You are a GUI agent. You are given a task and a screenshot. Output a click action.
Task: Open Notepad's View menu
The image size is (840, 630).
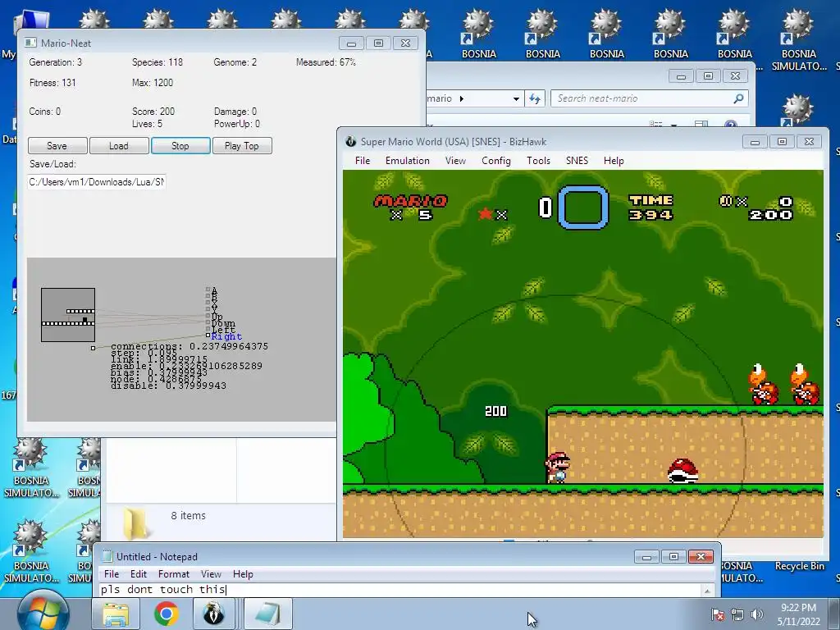pyautogui.click(x=211, y=573)
